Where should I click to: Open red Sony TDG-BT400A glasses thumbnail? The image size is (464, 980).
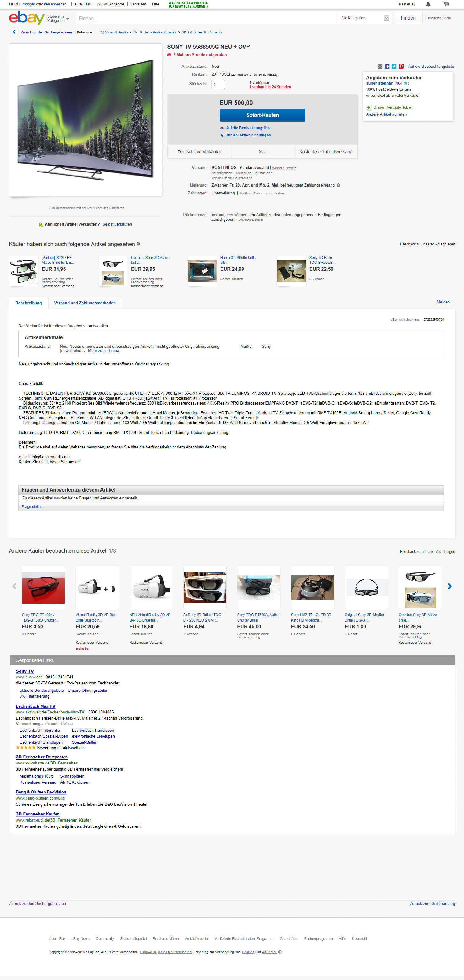click(43, 587)
